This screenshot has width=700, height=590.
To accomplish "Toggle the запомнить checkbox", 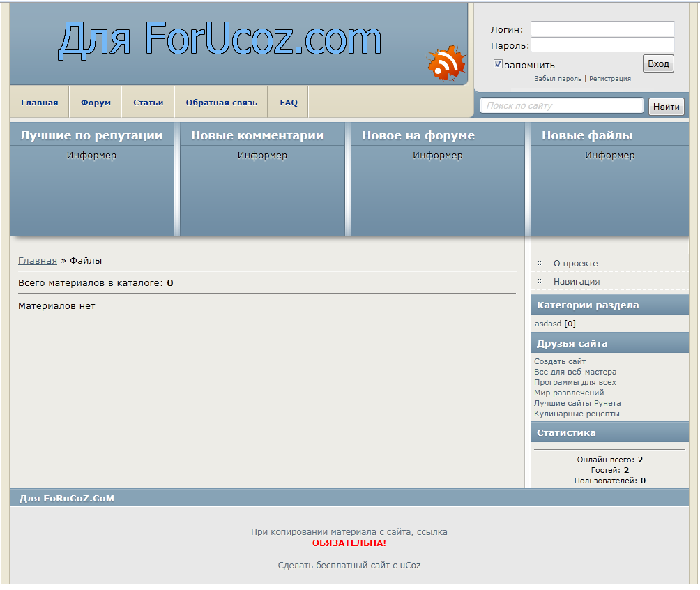I will pos(498,64).
